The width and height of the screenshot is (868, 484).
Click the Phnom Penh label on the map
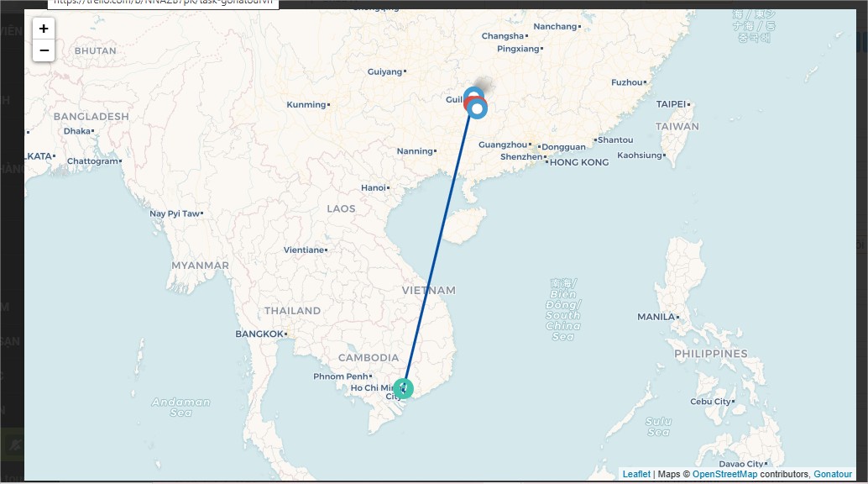[x=341, y=376]
